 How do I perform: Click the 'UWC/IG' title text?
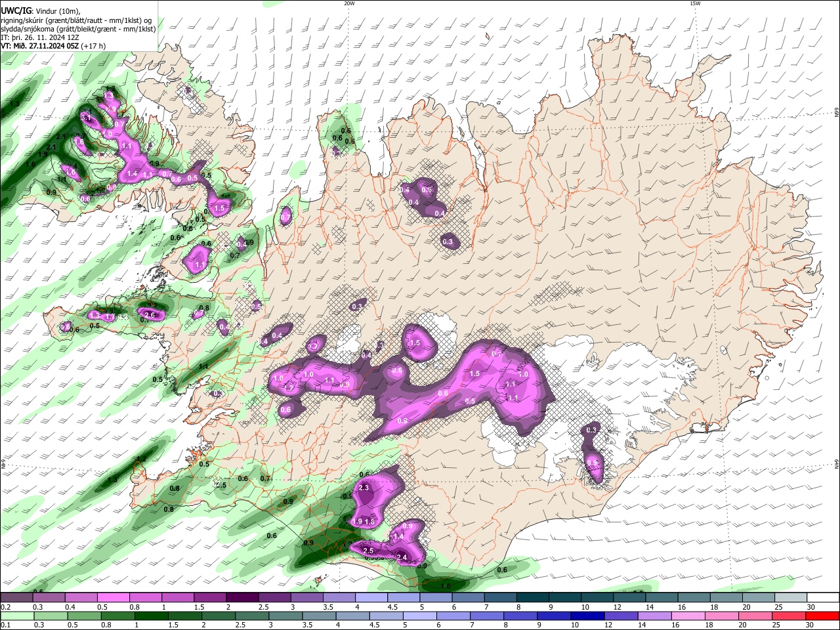coord(16,11)
